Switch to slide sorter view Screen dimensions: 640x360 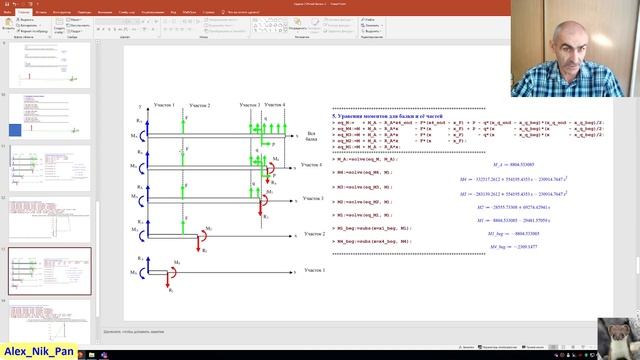[564, 347]
